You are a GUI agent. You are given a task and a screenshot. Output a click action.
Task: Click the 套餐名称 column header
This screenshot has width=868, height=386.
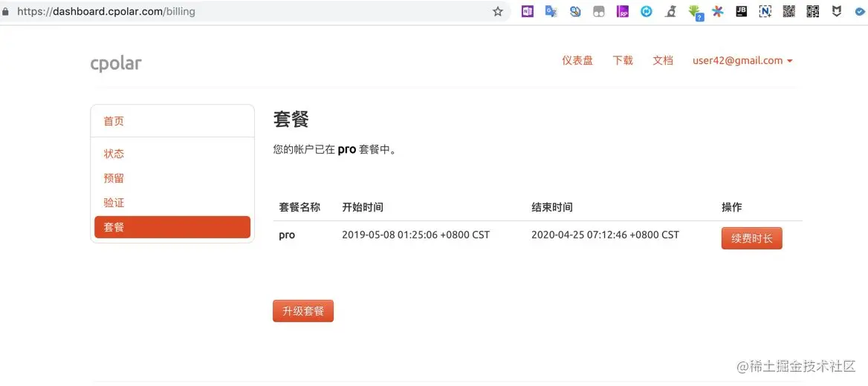[x=299, y=207]
